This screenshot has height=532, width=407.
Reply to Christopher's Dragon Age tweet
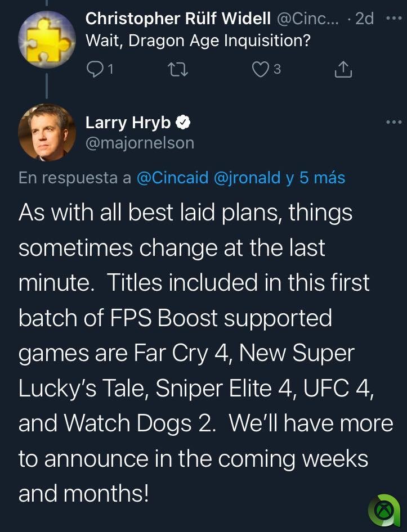tap(95, 69)
